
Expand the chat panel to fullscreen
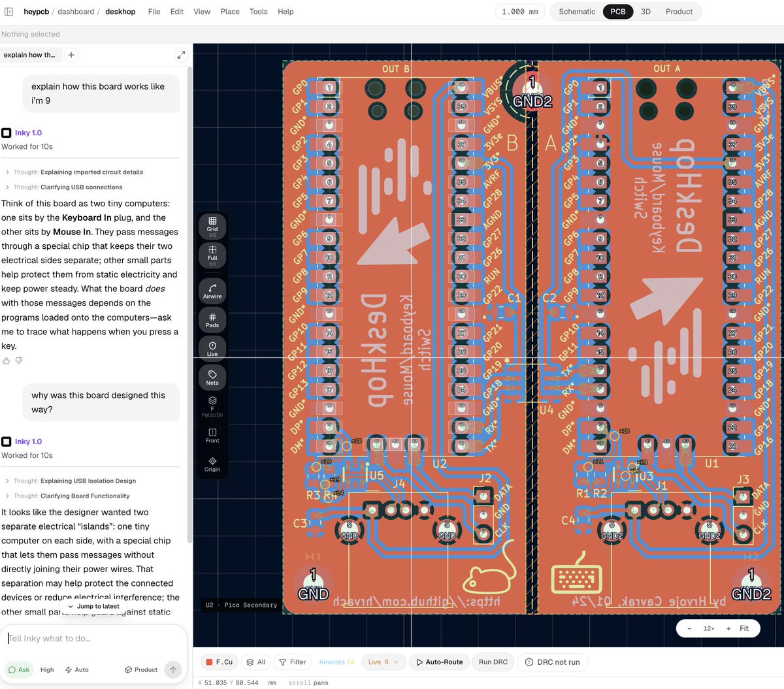pos(181,55)
